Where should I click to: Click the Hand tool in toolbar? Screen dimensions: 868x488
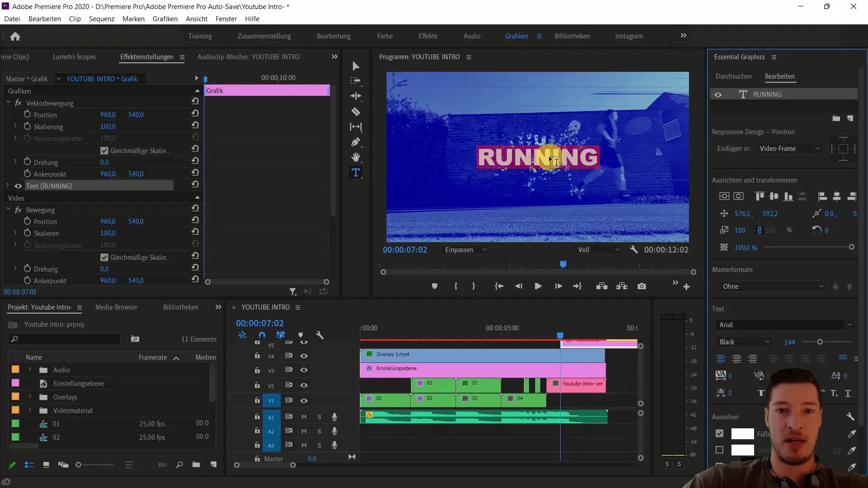point(356,157)
